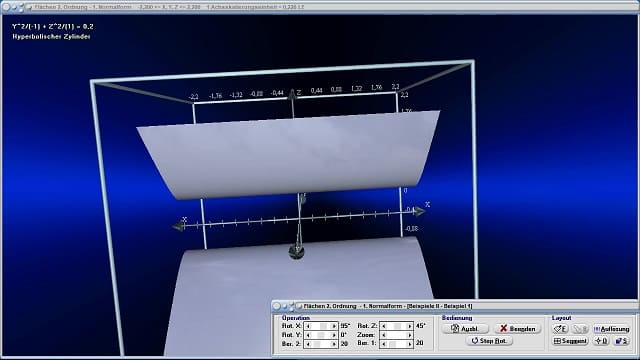Decrease Ber. 2 with left arrow

click(x=308, y=344)
